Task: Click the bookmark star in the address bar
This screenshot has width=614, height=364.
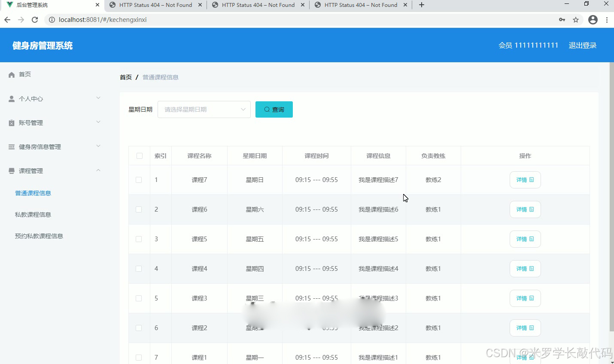Action: coord(576,19)
